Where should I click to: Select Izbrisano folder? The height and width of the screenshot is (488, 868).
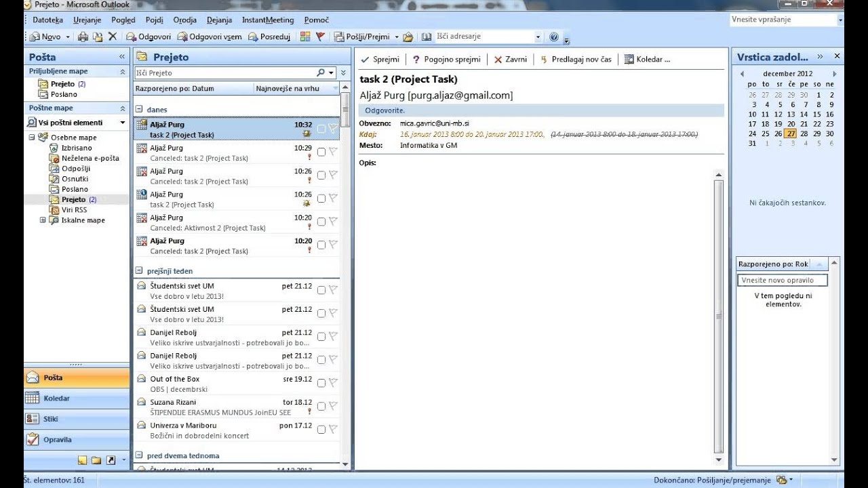coord(77,148)
